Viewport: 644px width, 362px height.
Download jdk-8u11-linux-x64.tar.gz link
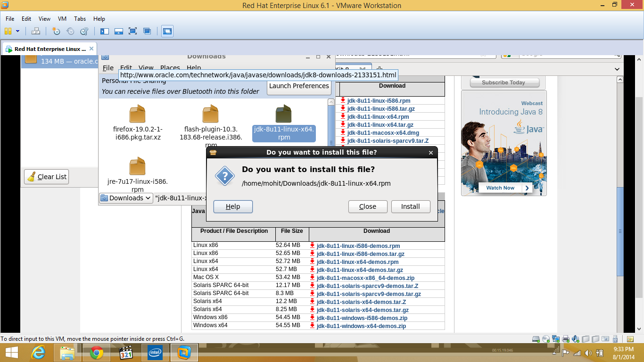click(380, 124)
